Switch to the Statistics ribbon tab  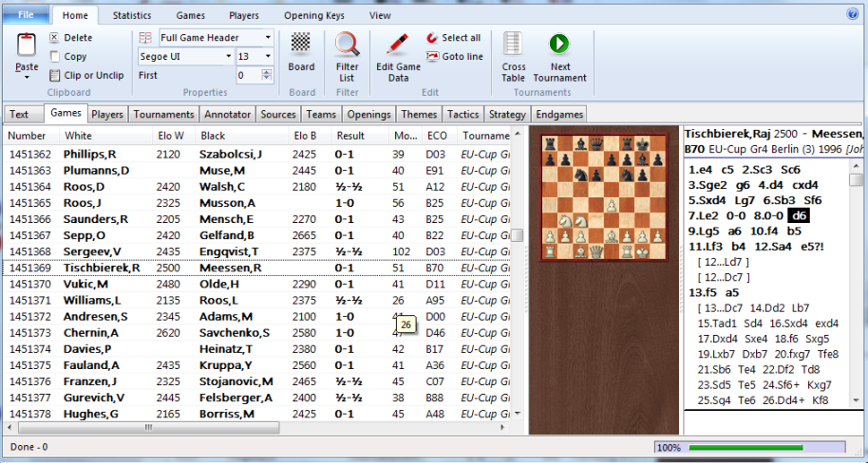(132, 15)
